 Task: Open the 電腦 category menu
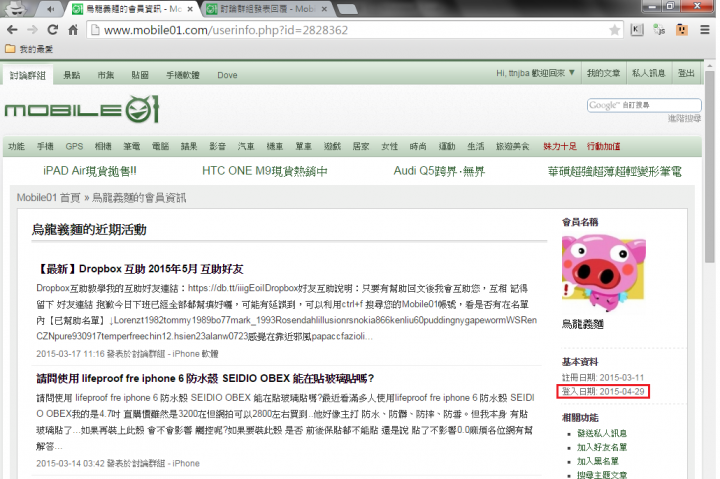point(160,147)
